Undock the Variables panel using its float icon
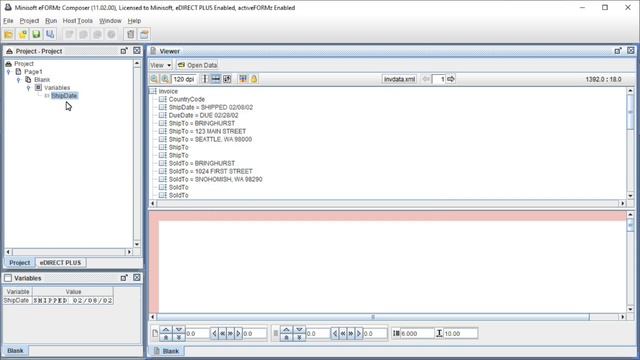The image size is (640, 360). (124, 278)
